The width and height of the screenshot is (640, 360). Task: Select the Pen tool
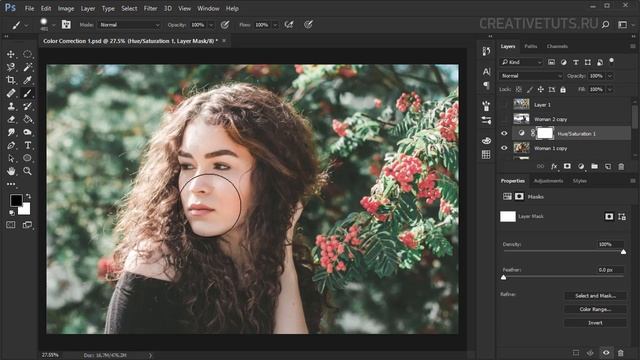11,145
